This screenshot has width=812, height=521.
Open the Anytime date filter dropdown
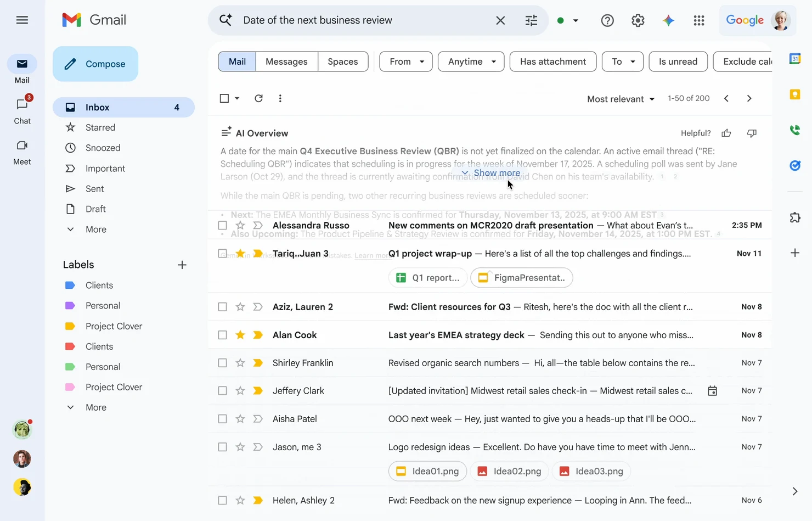click(x=471, y=61)
